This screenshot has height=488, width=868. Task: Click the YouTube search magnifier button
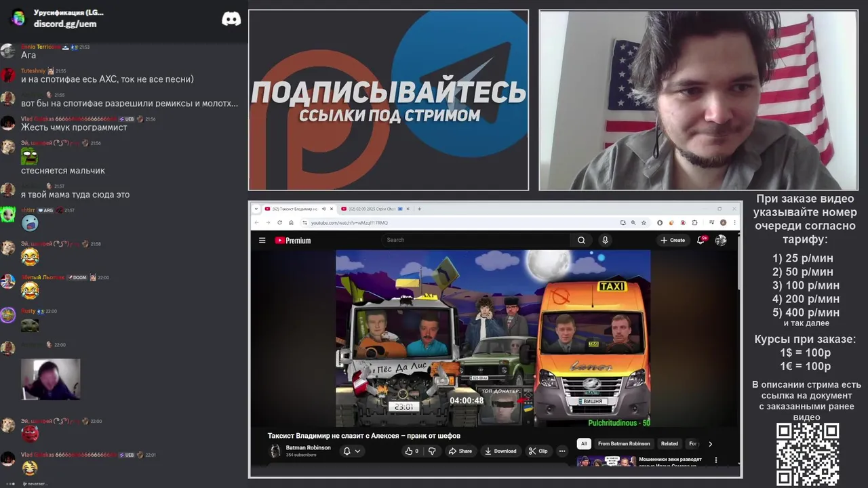click(581, 240)
